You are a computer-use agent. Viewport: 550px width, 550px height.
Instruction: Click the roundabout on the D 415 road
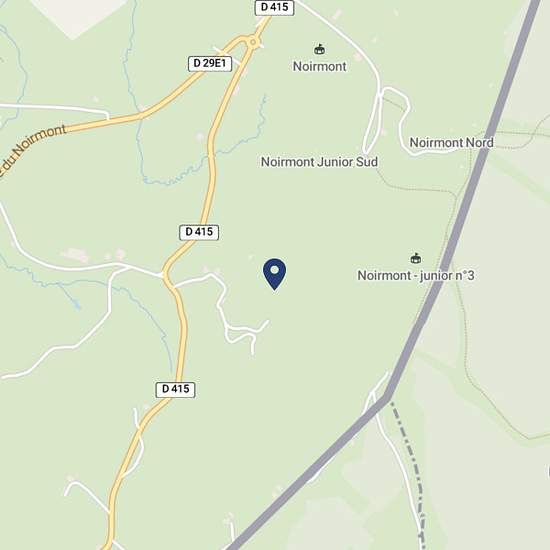click(253, 42)
